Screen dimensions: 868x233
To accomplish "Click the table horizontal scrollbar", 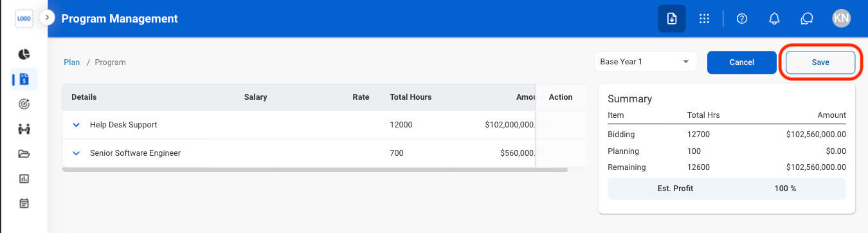I will point(315,170).
